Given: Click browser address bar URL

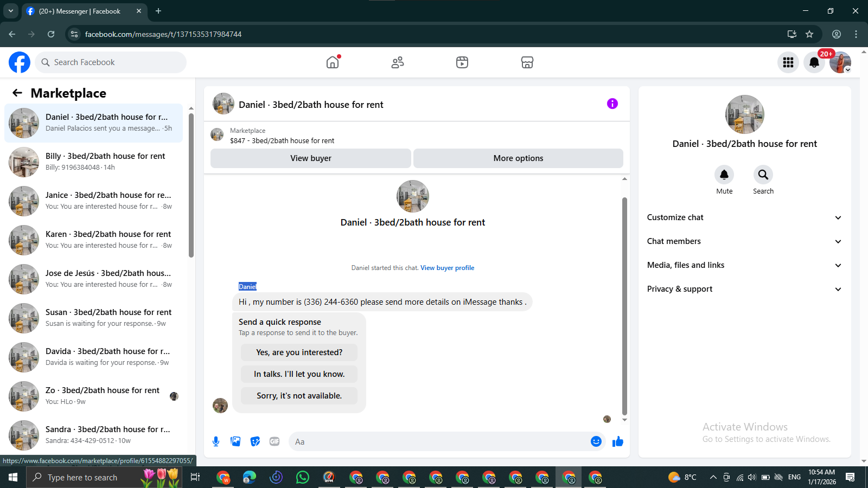Looking at the screenshot, I should click(163, 34).
